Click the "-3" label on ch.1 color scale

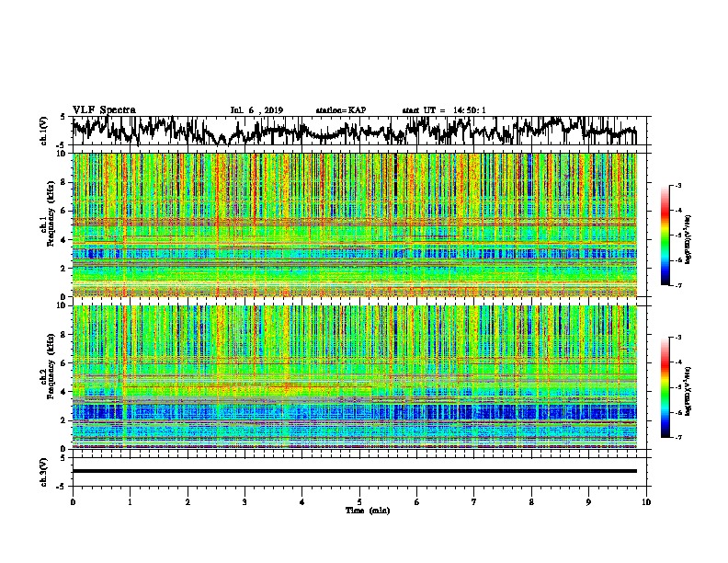pyautogui.click(x=677, y=185)
